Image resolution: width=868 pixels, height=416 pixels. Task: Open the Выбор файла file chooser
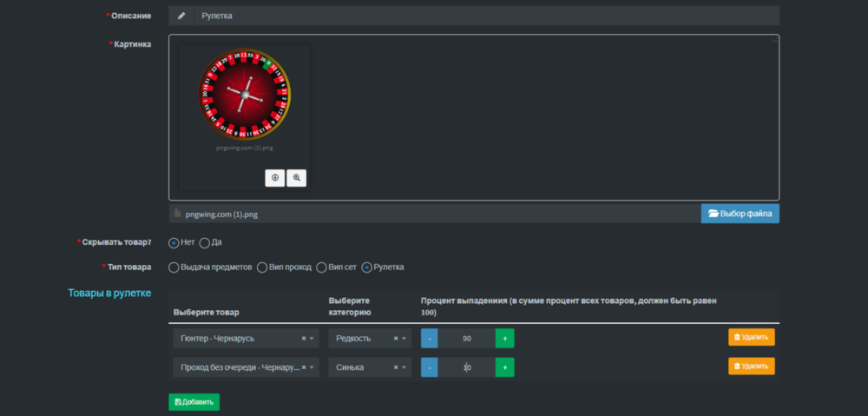point(740,214)
